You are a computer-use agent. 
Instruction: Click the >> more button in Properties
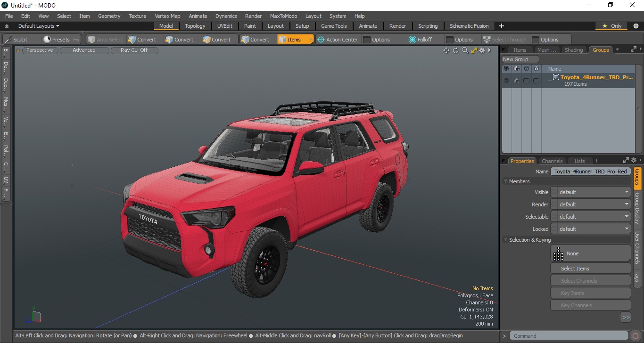click(626, 318)
